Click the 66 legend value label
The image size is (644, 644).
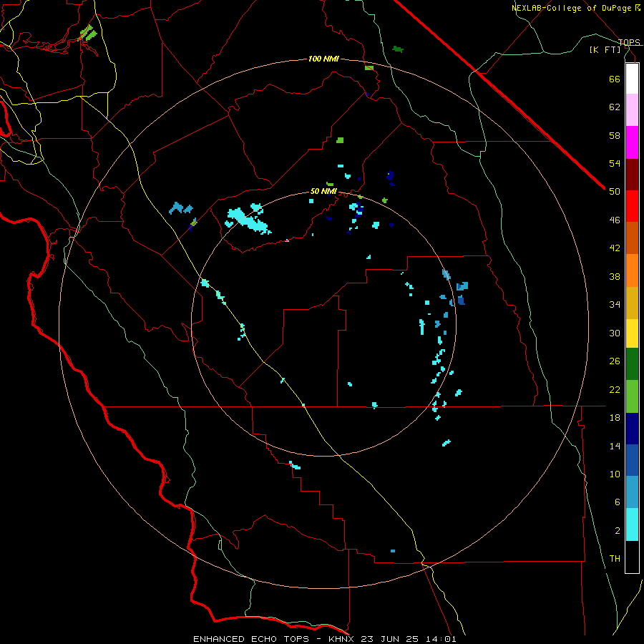click(x=615, y=79)
